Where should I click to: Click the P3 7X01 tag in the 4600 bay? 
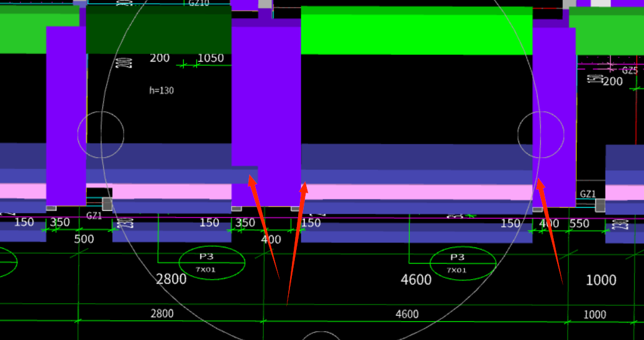pyautogui.click(x=463, y=263)
